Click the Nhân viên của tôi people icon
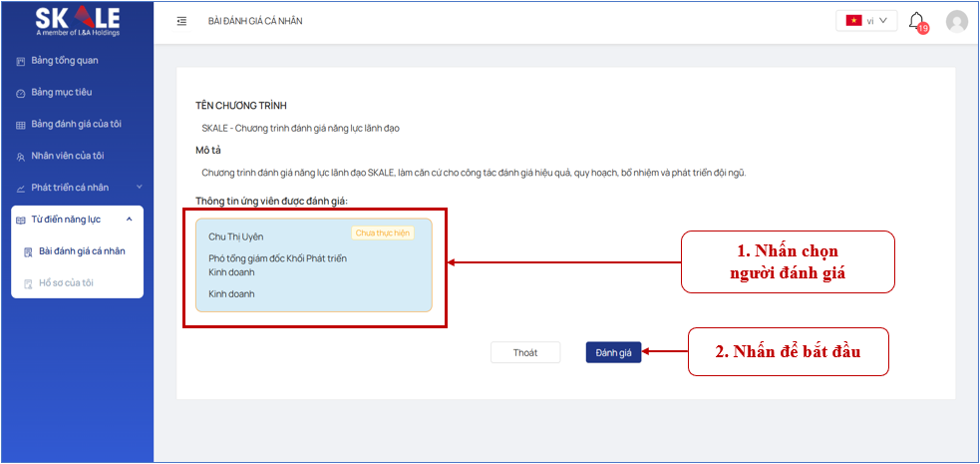 click(21, 157)
